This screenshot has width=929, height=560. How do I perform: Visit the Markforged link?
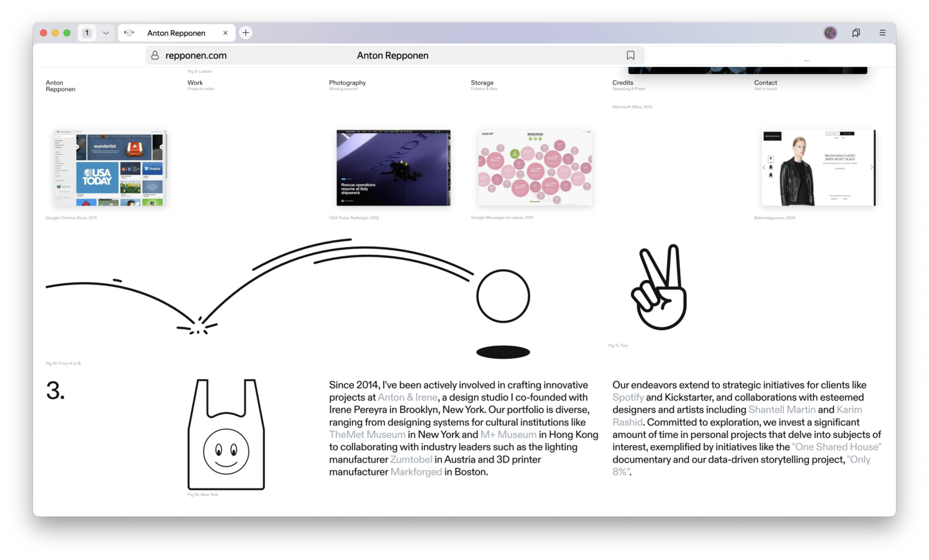tap(416, 472)
